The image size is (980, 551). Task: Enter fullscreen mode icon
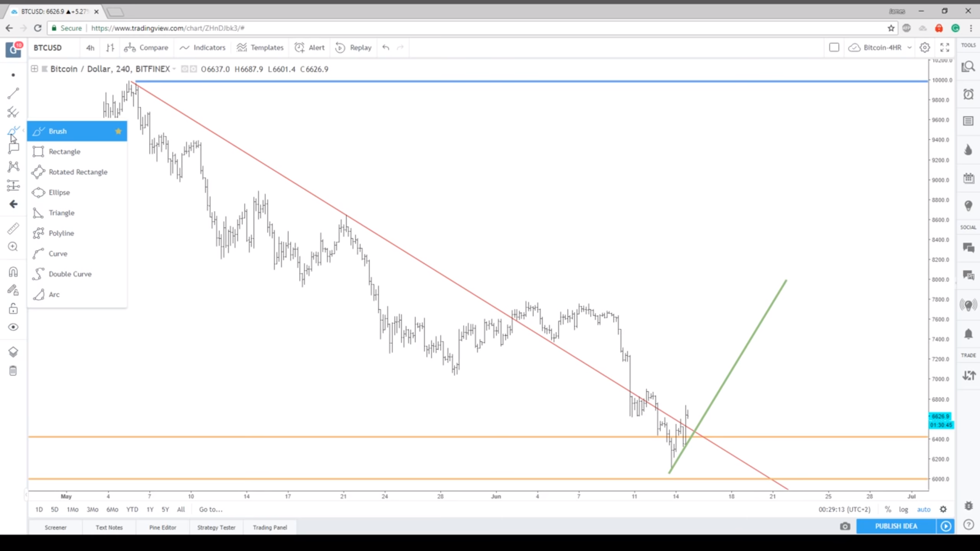[x=945, y=47]
